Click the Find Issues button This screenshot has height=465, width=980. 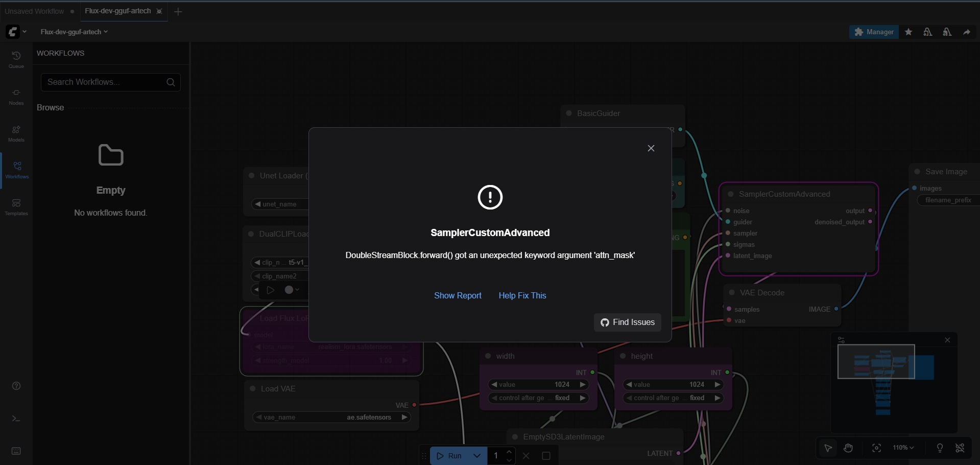coord(627,322)
